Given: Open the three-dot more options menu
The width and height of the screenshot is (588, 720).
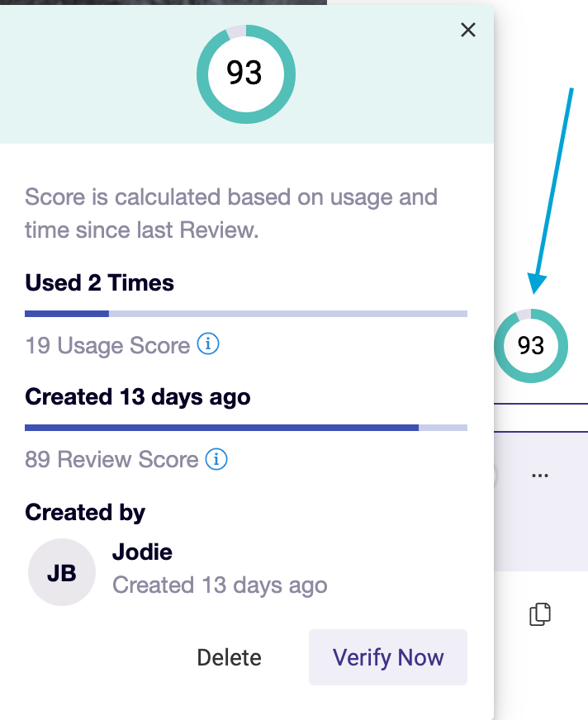Looking at the screenshot, I should (540, 476).
